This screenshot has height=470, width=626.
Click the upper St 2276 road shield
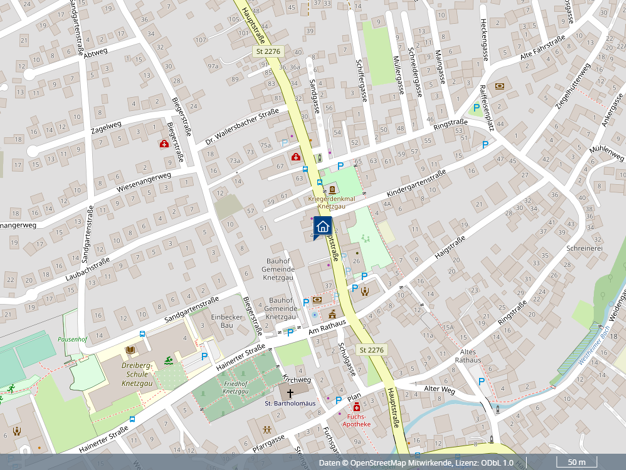pyautogui.click(x=269, y=51)
